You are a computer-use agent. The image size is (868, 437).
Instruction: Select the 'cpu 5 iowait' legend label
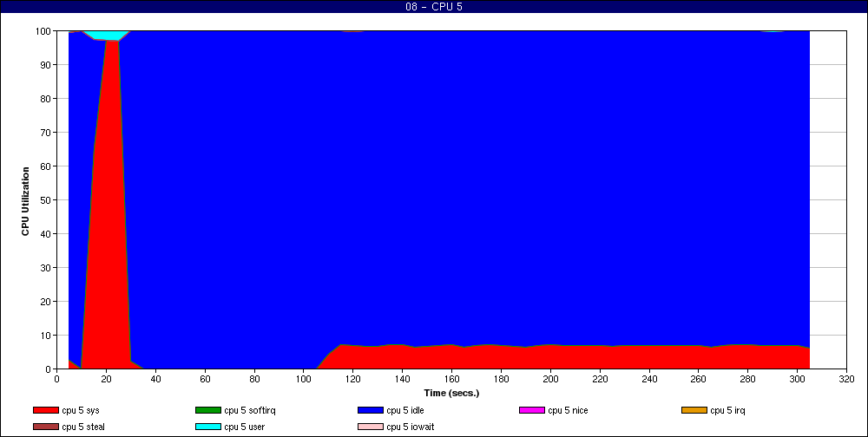411,427
